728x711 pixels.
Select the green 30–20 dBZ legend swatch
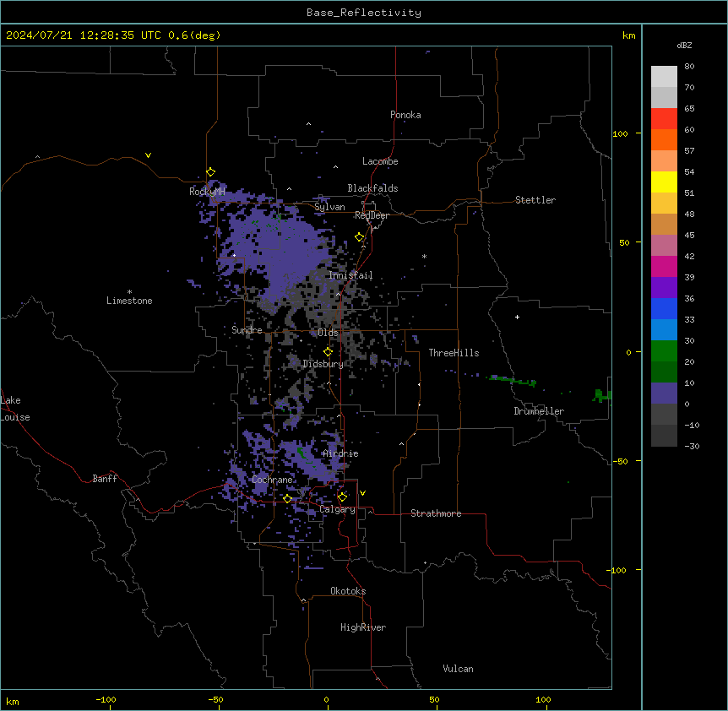[664, 351]
